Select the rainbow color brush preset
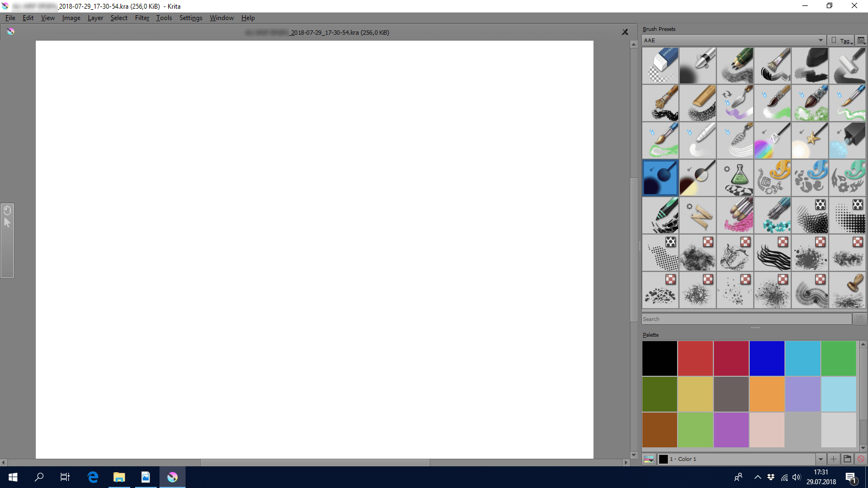868x488 pixels. [773, 140]
